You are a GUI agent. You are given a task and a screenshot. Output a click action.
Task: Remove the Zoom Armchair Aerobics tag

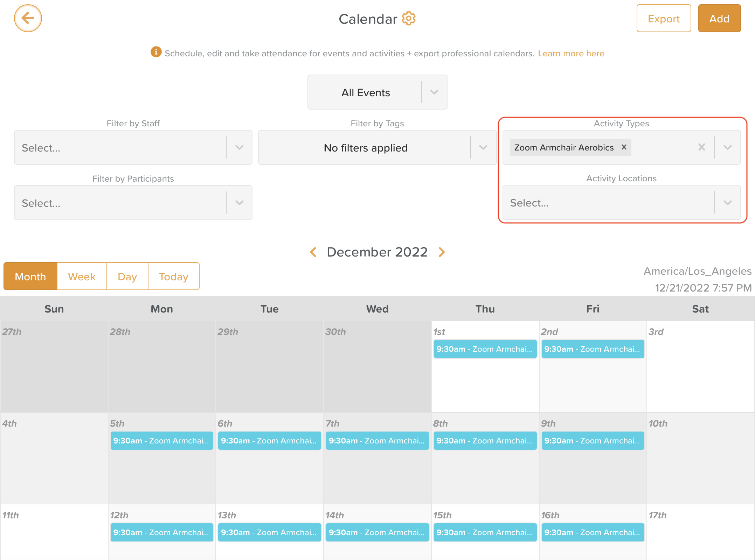pos(624,147)
